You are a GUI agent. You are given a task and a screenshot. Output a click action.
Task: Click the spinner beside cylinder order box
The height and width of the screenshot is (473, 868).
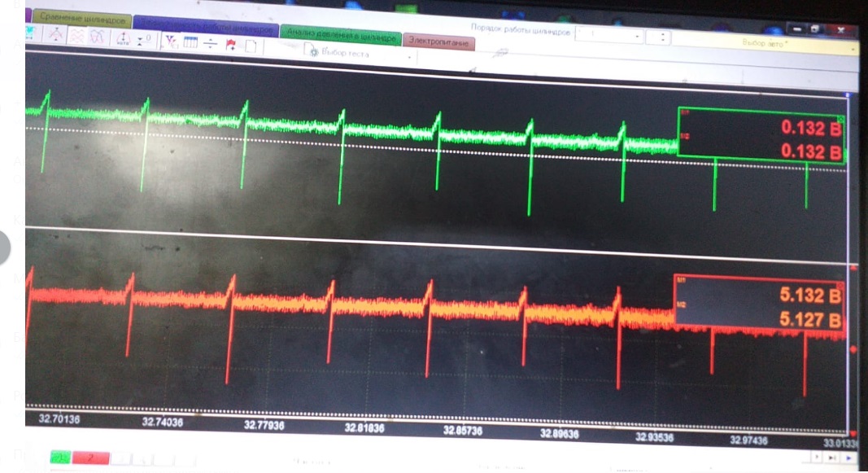click(x=659, y=37)
